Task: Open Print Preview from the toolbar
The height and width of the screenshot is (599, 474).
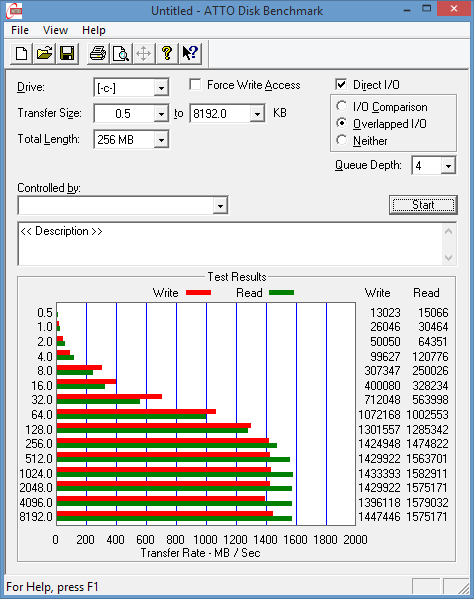Action: (x=121, y=53)
